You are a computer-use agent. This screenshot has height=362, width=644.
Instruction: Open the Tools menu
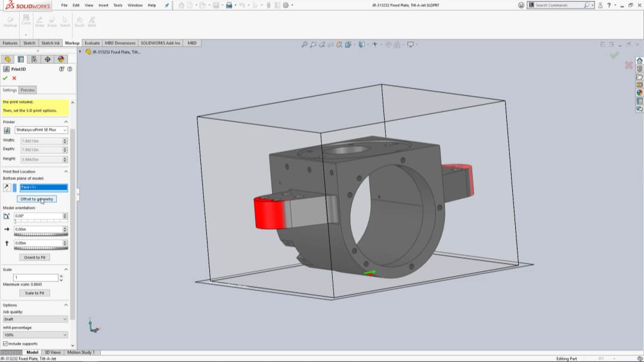coord(117,5)
